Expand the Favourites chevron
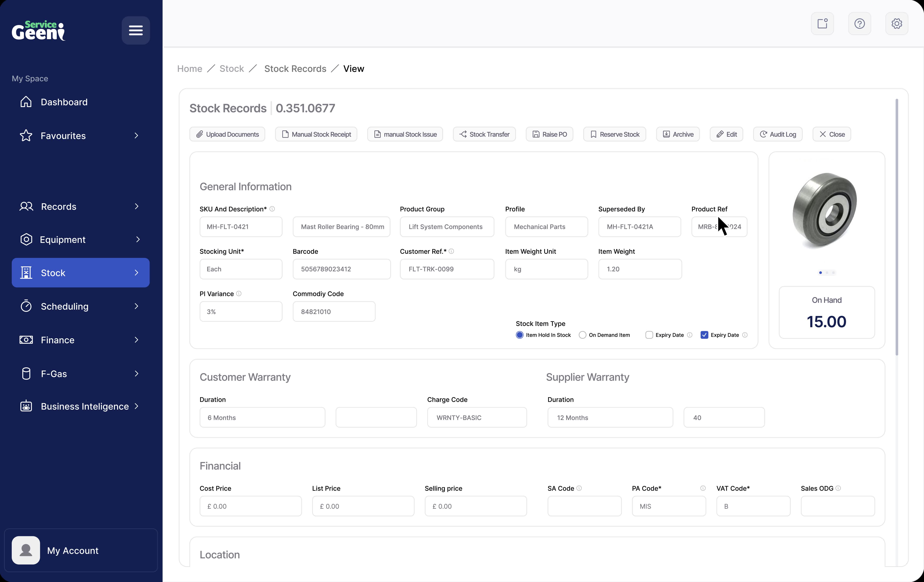The width and height of the screenshot is (924, 582). pos(136,136)
